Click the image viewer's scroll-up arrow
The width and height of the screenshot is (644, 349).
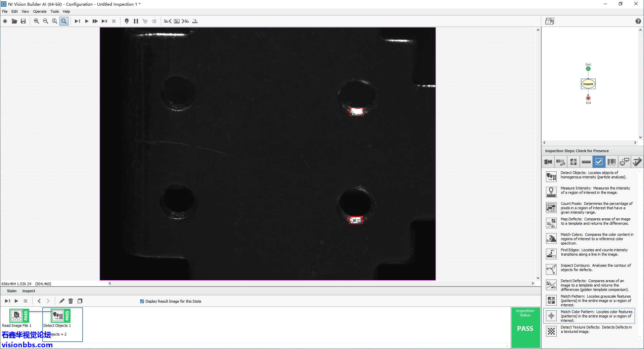[x=538, y=30]
